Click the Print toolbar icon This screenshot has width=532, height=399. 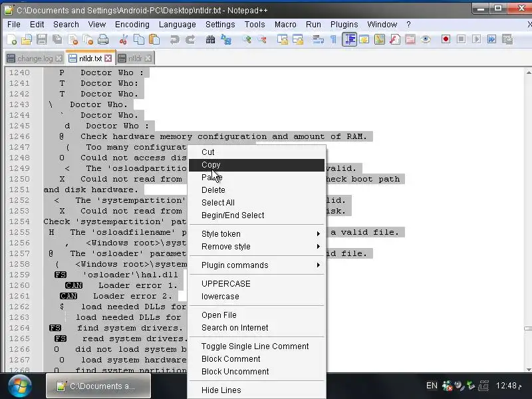(x=103, y=40)
